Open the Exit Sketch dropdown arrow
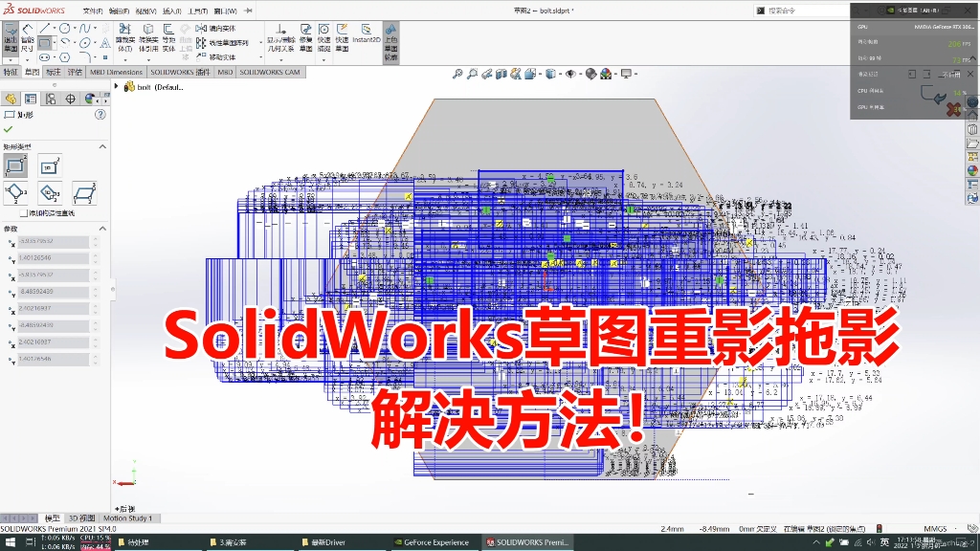 pos(11,59)
